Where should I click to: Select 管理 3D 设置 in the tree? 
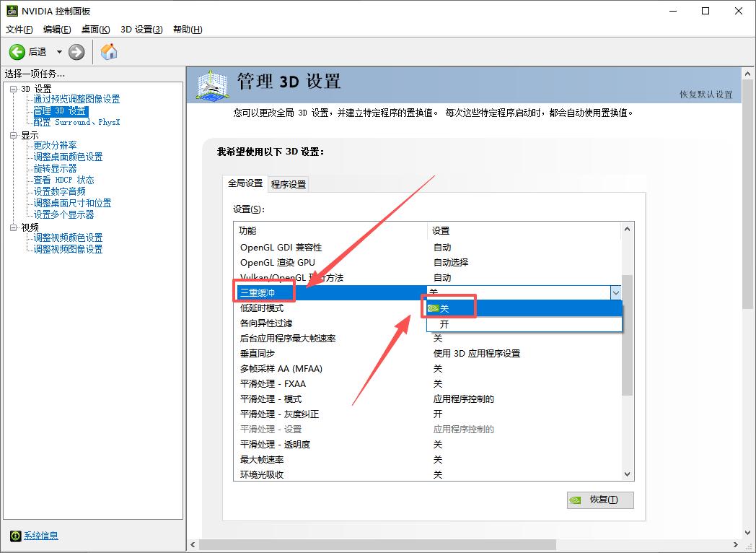(x=60, y=111)
